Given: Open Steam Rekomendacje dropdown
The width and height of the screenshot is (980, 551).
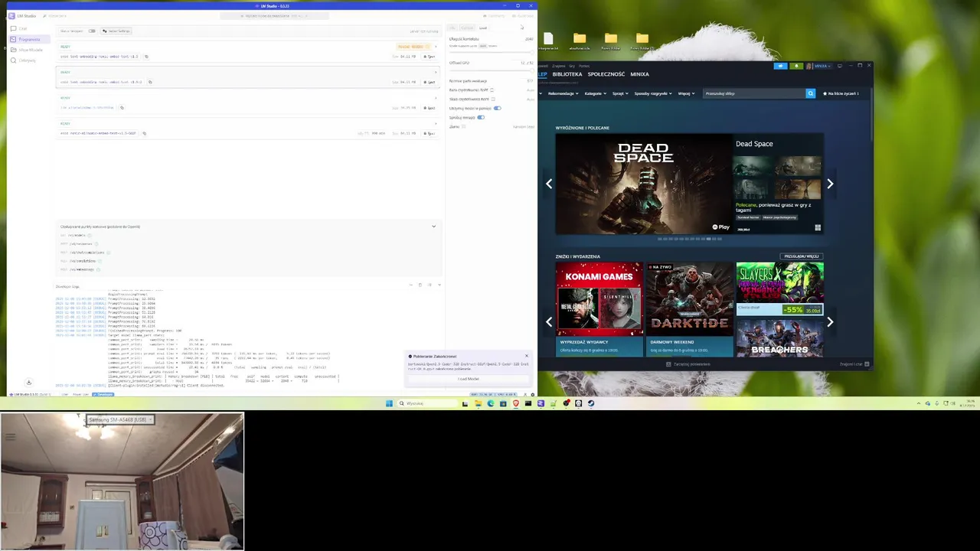Looking at the screenshot, I should (563, 93).
